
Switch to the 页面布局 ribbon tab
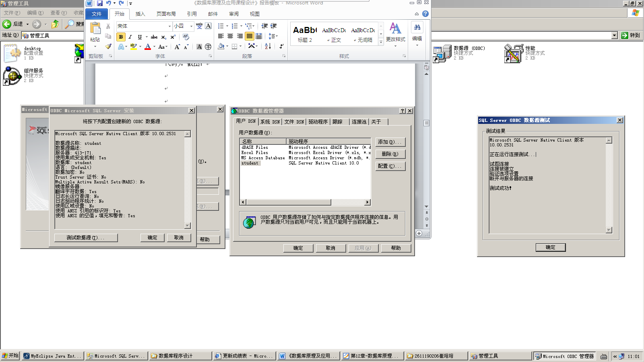[x=166, y=14]
